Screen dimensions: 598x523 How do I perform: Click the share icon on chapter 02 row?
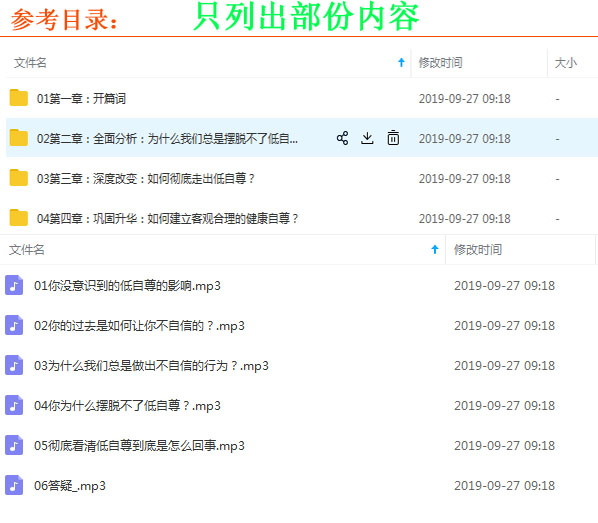click(342, 138)
